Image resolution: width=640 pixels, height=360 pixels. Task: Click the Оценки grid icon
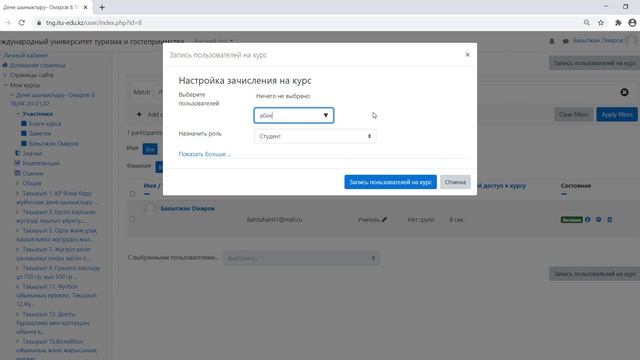pos(18,173)
